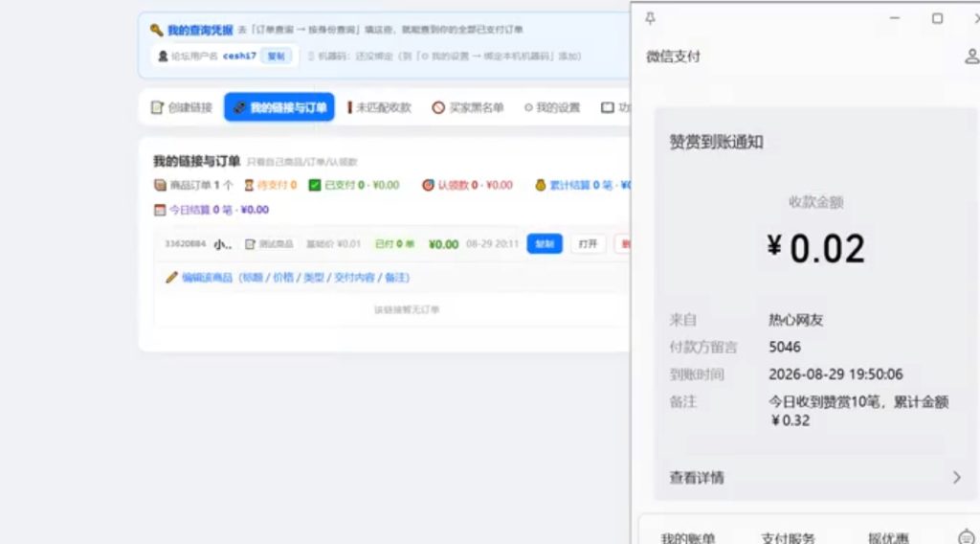The width and height of the screenshot is (980, 544).
Task: Click the key icon next to 我的查询凭据
Action: (156, 30)
